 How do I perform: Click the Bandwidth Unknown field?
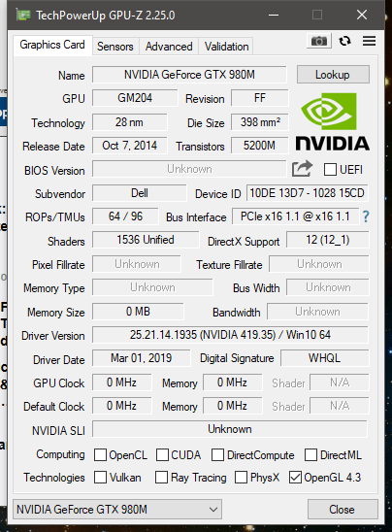tap(317, 312)
